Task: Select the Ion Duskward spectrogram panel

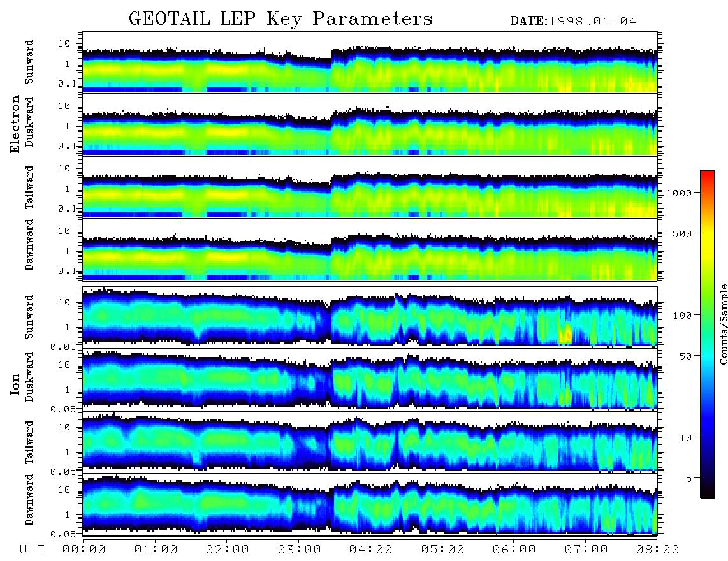Action: [370, 379]
